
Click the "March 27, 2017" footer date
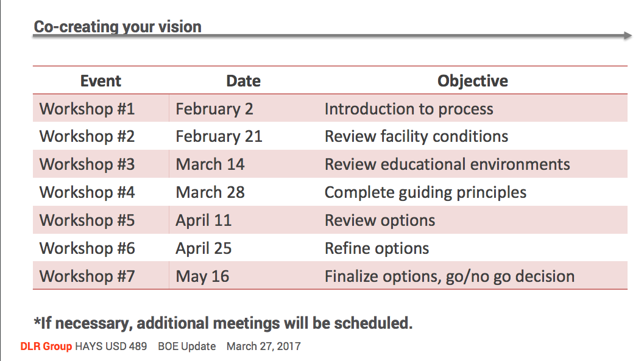263,346
